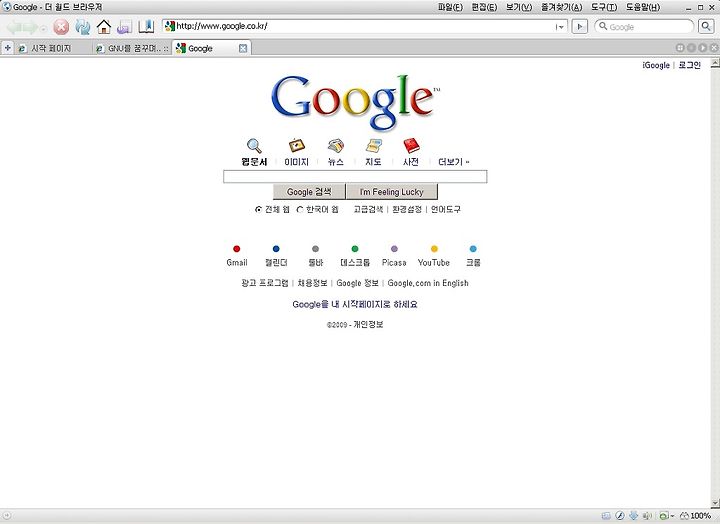This screenshot has width=720, height=524.
Task: Open the 100% zoom control in status bar
Action: pyautogui.click(x=695, y=516)
